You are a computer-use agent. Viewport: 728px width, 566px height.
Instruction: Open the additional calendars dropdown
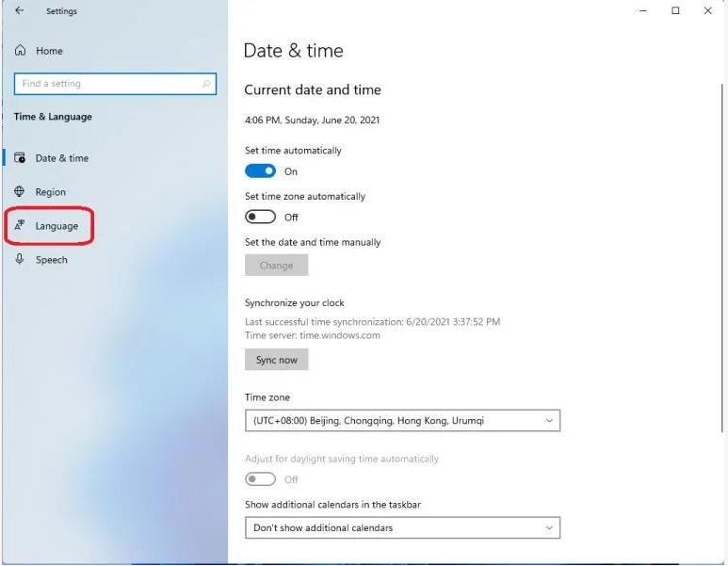[x=401, y=528]
